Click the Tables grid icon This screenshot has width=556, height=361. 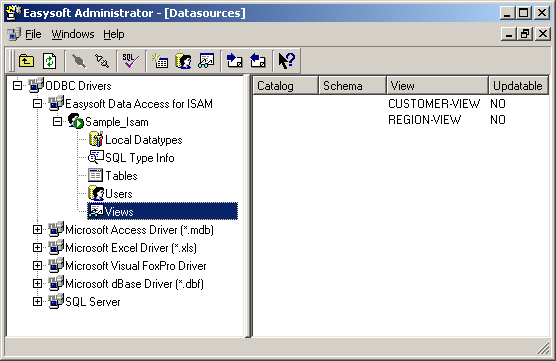[95, 175]
